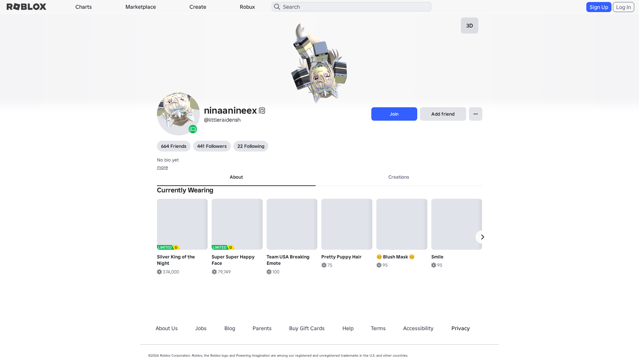
Task: Open Blog footer link
Action: pos(230,328)
